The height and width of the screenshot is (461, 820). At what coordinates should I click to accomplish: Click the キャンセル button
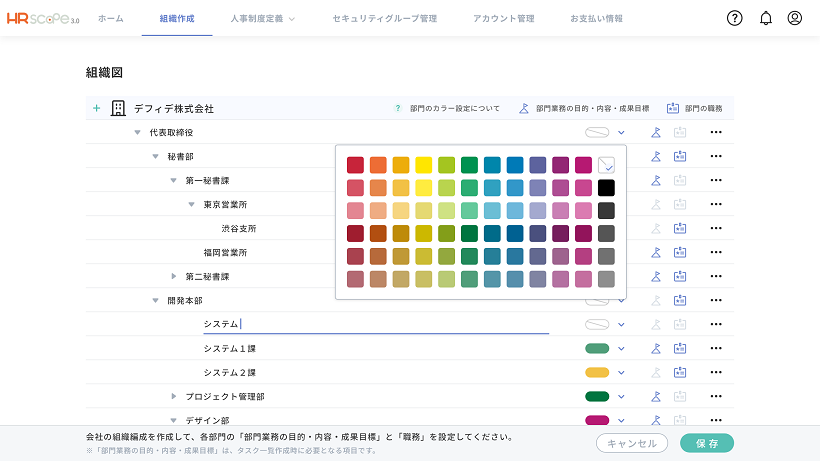(x=632, y=443)
